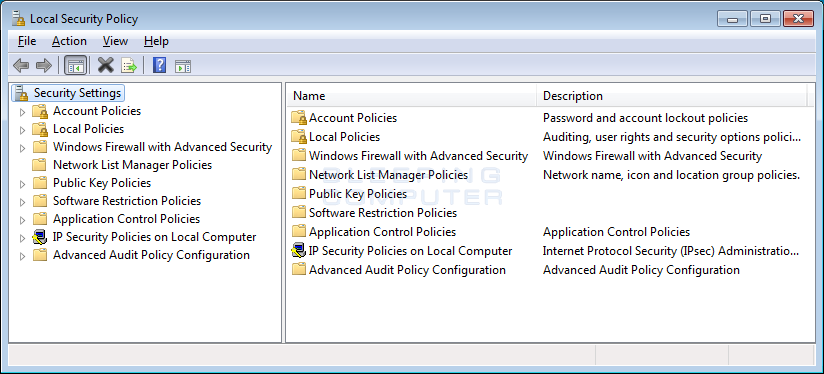Click Account Policies icon in right list
This screenshot has height=374, width=824.
pos(299,118)
